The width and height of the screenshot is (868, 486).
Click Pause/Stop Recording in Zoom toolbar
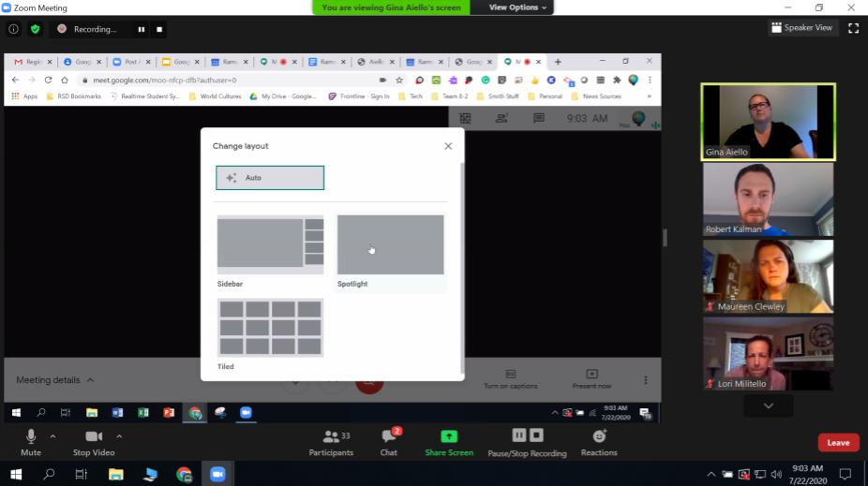click(x=527, y=442)
